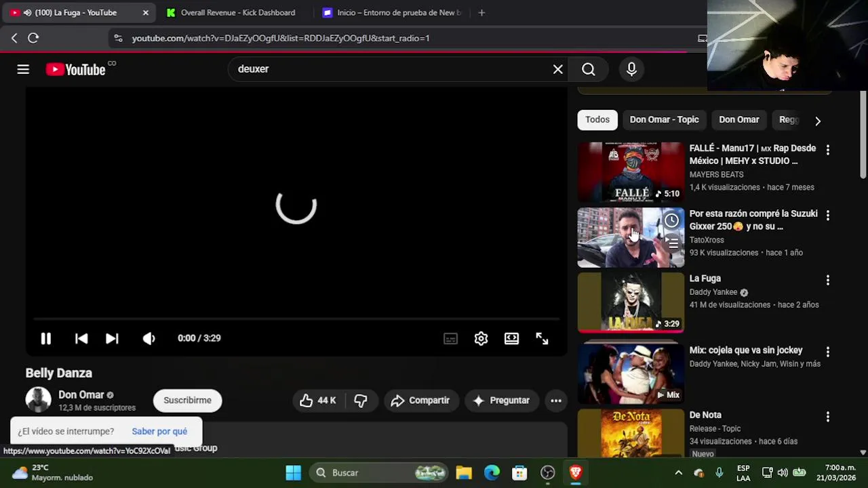Add Suzuki Gixxer video to queue

point(671,242)
